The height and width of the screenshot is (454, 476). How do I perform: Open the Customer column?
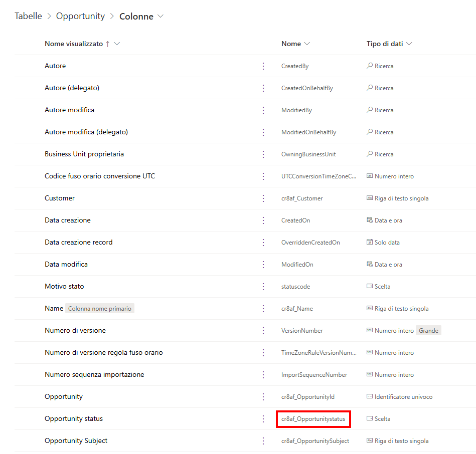pyautogui.click(x=60, y=198)
